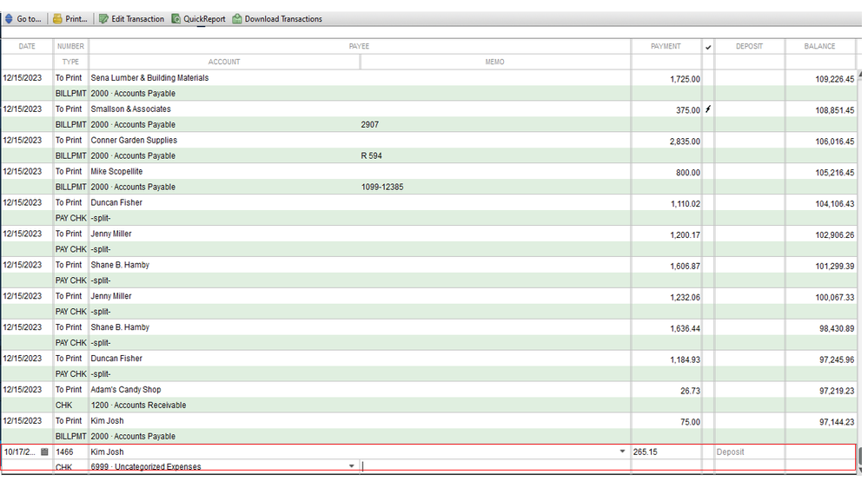Click PAYEE column header
This screenshot has height=488, width=868.
coord(359,47)
